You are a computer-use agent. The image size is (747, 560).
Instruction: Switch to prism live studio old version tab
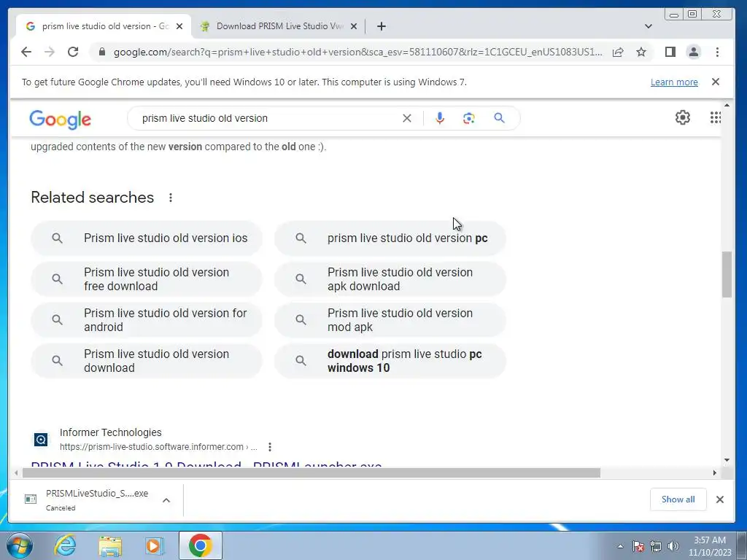(x=104, y=26)
